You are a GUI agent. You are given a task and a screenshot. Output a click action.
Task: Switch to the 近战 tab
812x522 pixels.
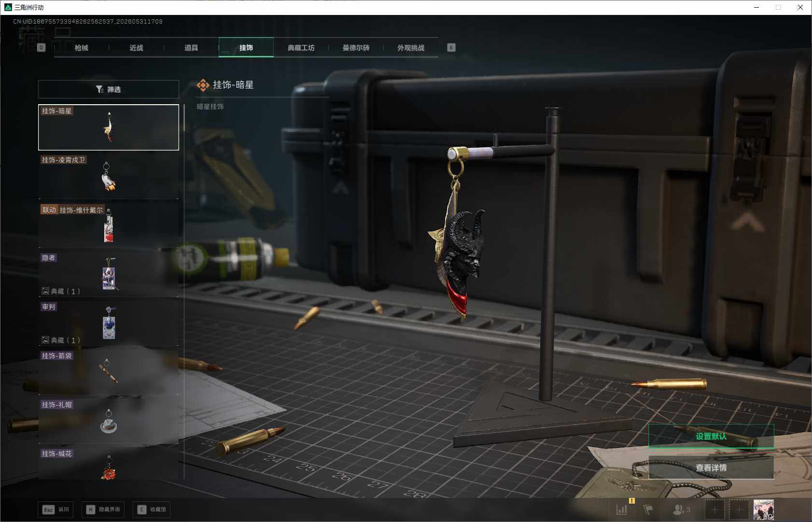[137, 48]
